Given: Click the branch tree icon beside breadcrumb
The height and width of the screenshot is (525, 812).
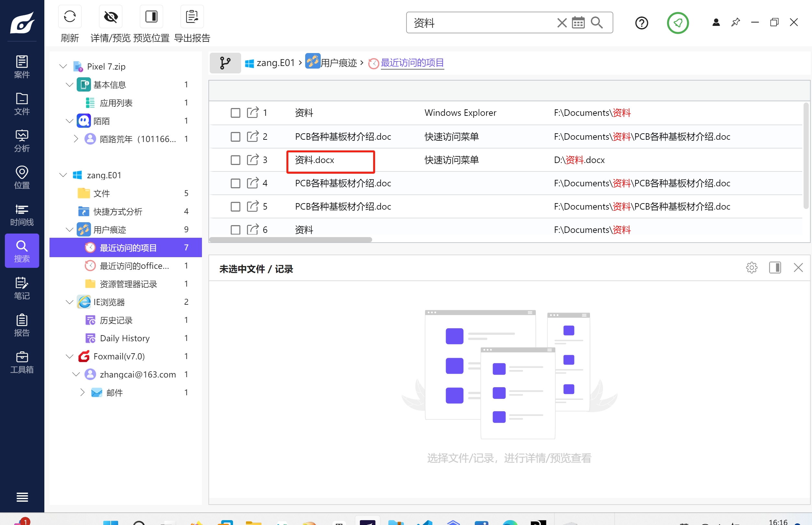Looking at the screenshot, I should [x=225, y=63].
